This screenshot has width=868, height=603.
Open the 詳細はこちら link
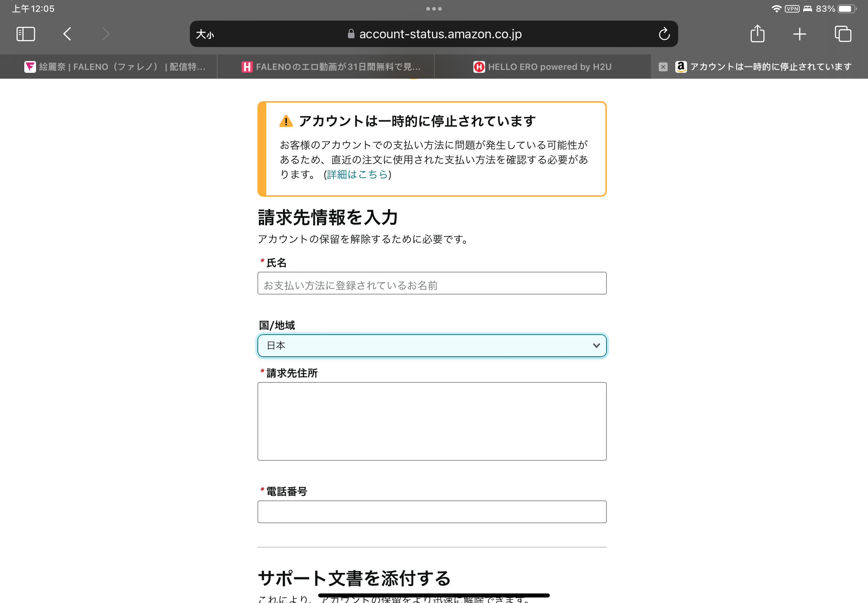coord(357,175)
